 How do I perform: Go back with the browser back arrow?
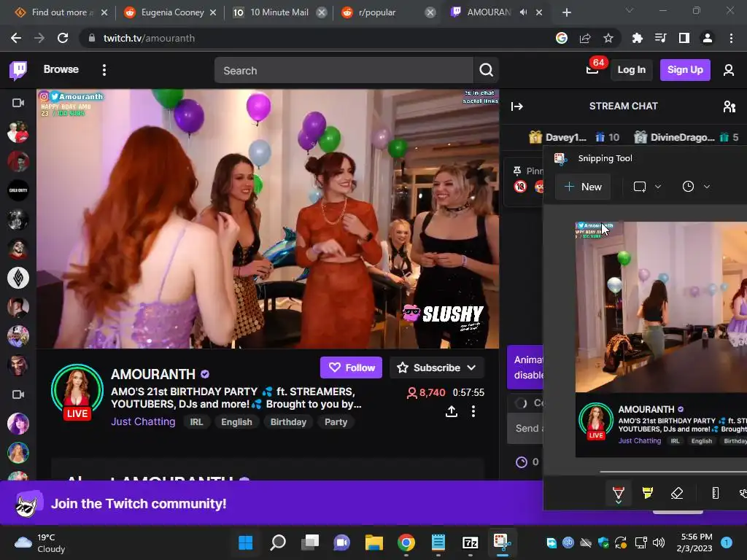tap(16, 38)
